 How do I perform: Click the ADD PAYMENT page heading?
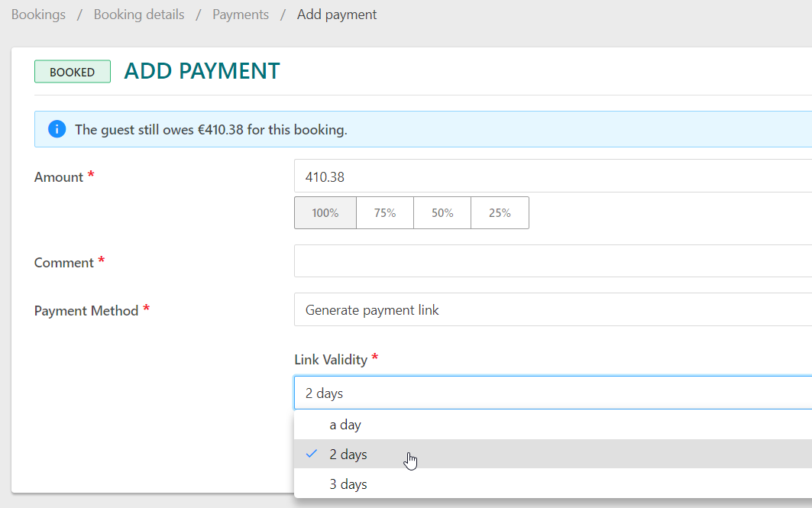click(202, 71)
